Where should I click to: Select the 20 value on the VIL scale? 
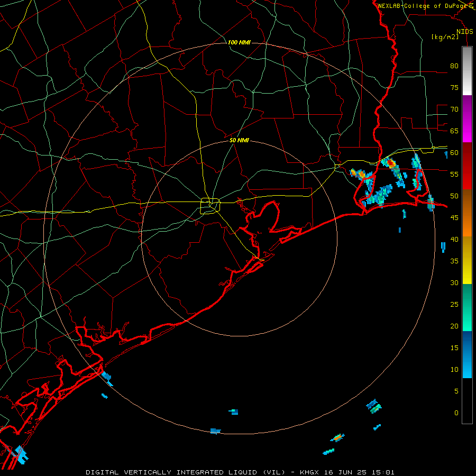point(454,326)
